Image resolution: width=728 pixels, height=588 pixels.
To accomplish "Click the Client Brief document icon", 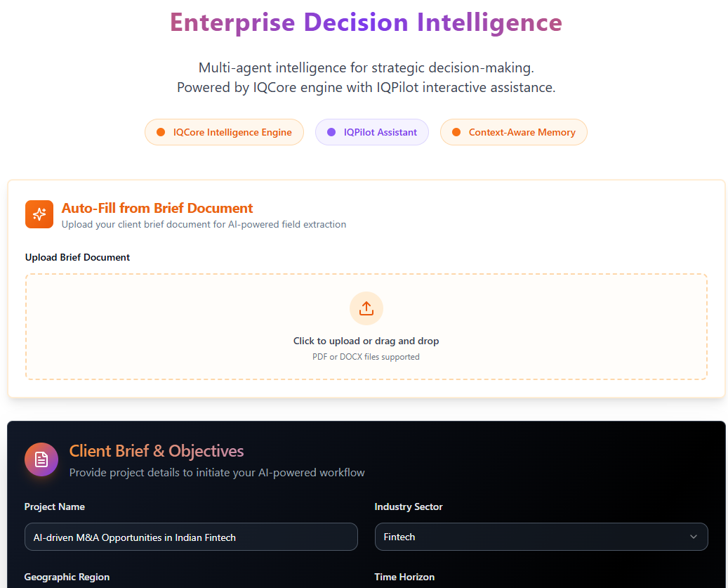I will 41,459.
